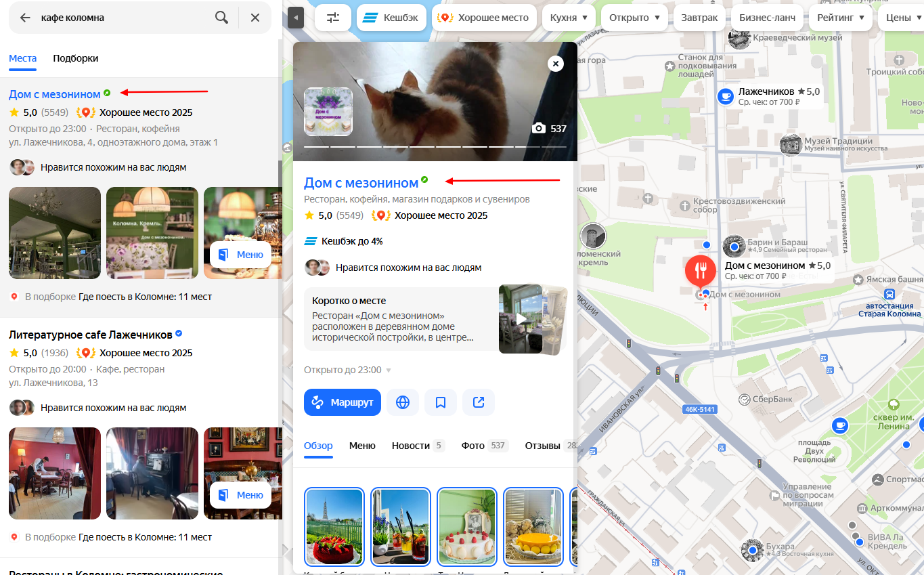Click the Лажечников coffee cup marker

[x=726, y=96]
